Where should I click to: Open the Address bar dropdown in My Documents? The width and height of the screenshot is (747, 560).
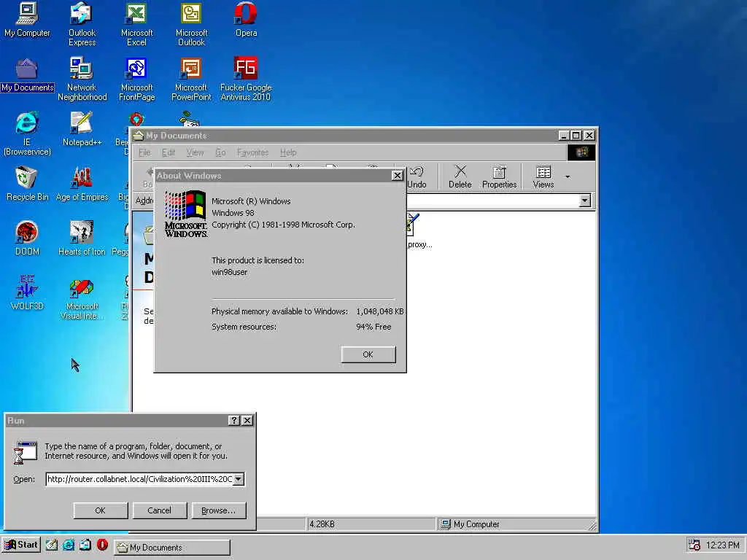(x=584, y=201)
